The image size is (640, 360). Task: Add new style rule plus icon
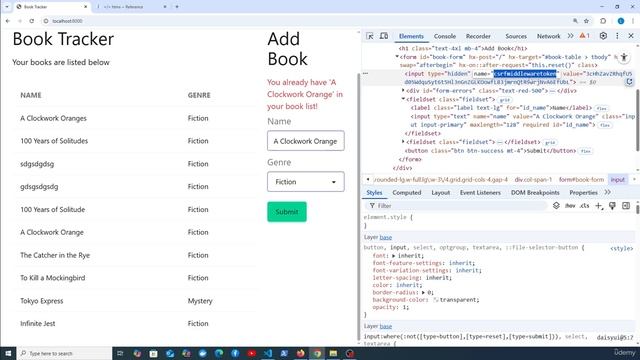point(599,206)
